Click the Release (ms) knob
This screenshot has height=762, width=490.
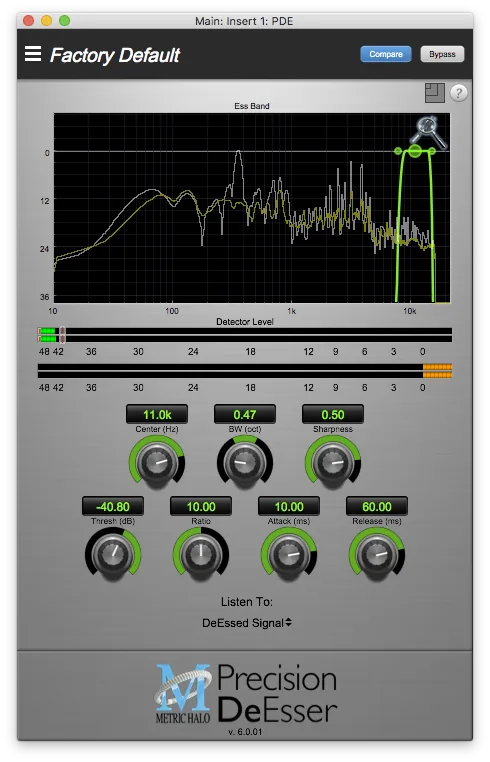[x=377, y=554]
